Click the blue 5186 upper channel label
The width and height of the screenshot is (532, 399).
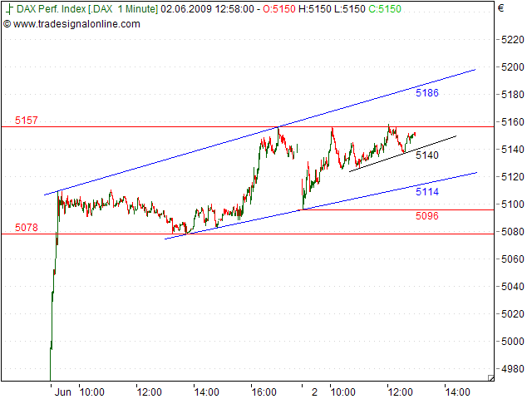coord(426,93)
